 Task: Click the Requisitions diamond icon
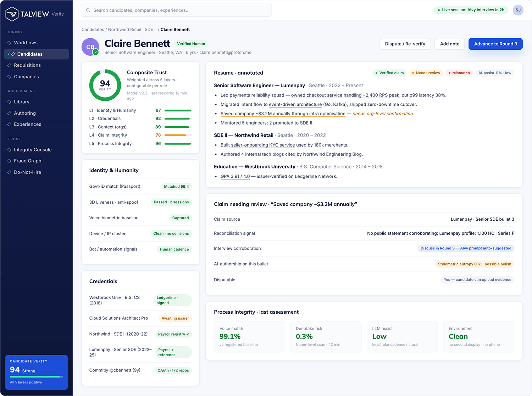click(9, 65)
